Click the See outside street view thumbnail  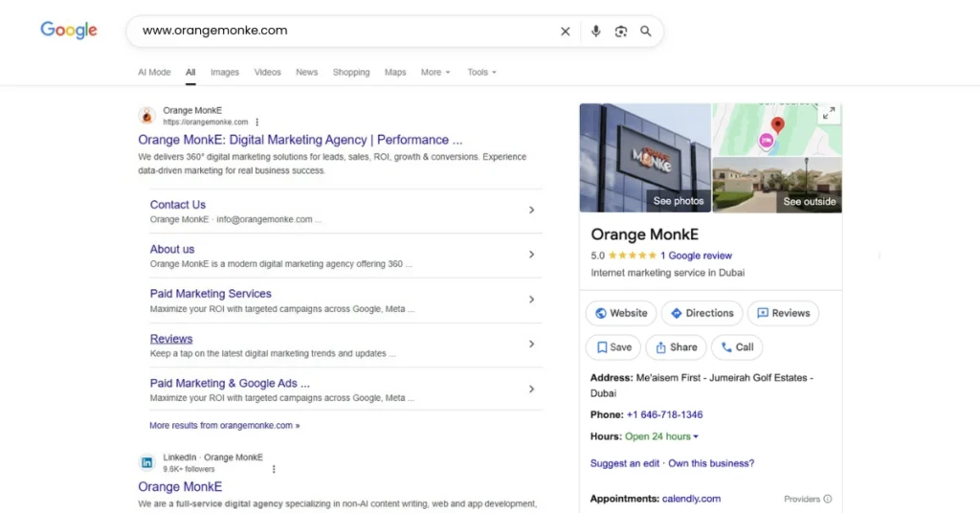(777, 185)
